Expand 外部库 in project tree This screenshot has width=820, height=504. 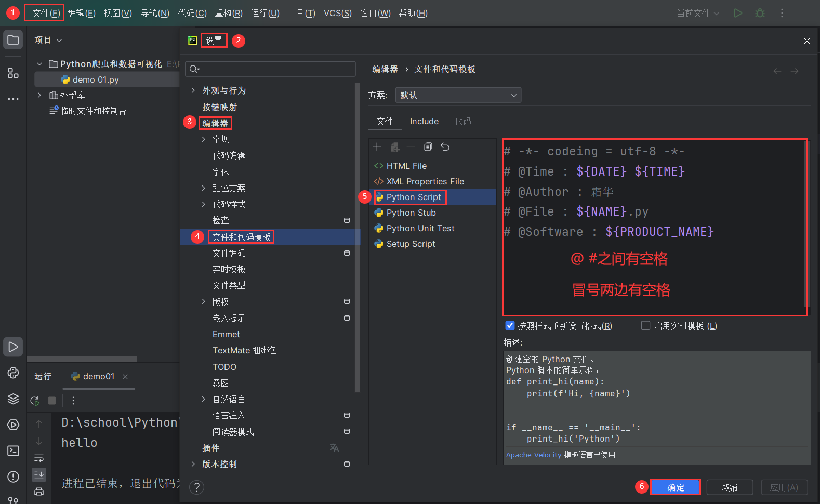click(39, 95)
